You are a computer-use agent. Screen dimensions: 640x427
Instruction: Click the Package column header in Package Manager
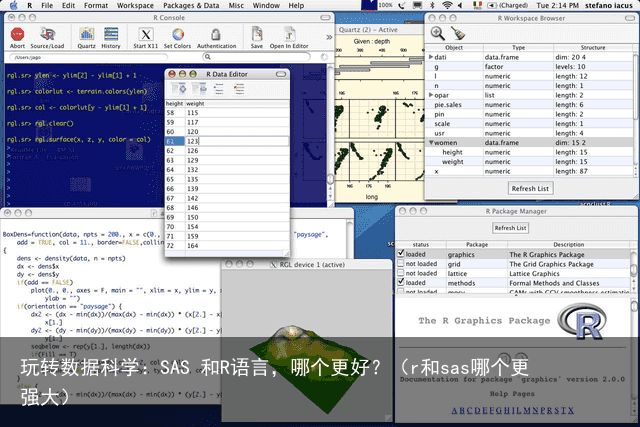(x=477, y=244)
